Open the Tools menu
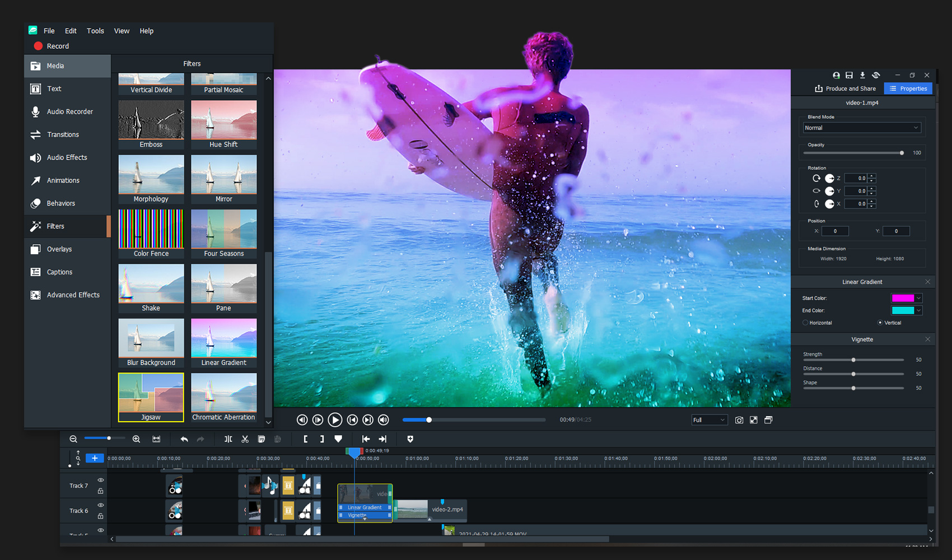The height and width of the screenshot is (560, 952). click(x=95, y=31)
